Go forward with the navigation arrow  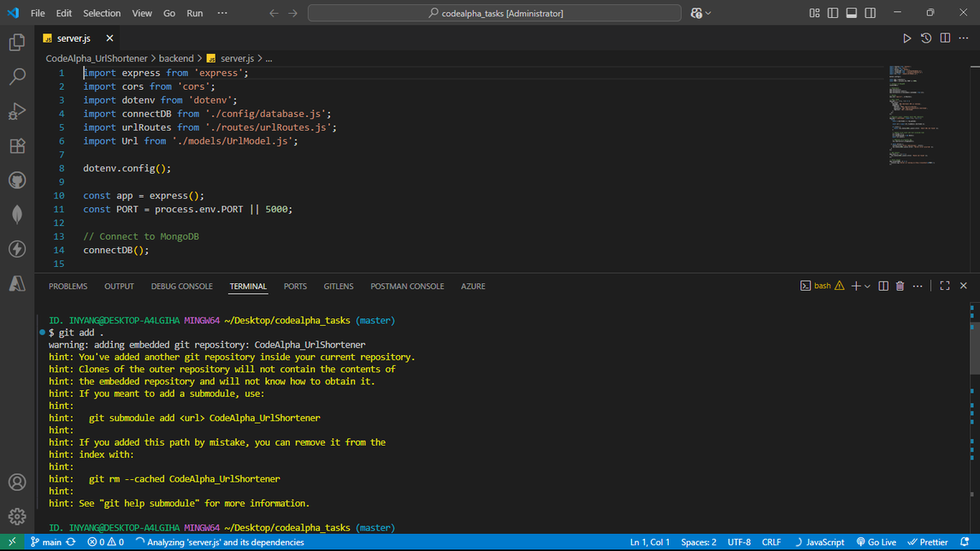(x=293, y=13)
